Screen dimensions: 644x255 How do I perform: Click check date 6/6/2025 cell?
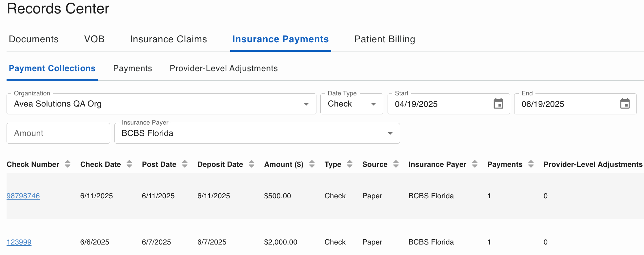tap(95, 242)
